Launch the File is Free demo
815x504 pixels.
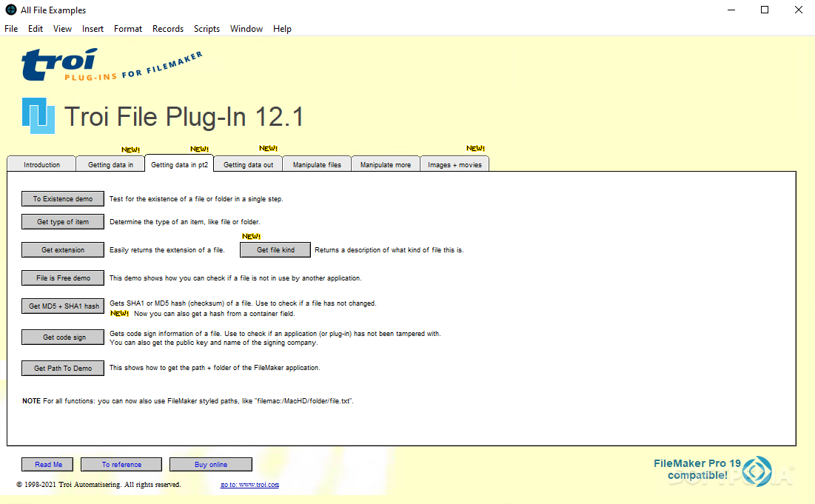pyautogui.click(x=63, y=278)
